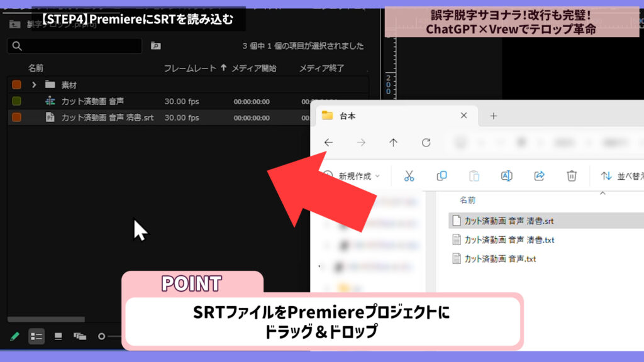The width and height of the screenshot is (644, 362).
Task: Sort by the 名前 column in Premiere
Action: pos(36,68)
